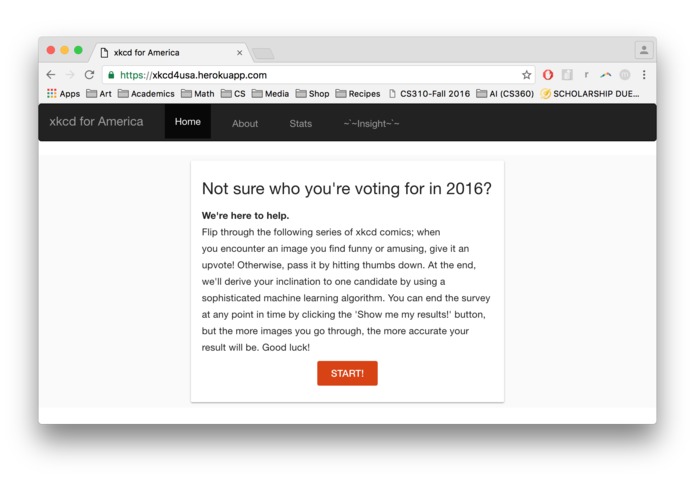Open the Stats nav item
This screenshot has height=494, width=695.
301,124
